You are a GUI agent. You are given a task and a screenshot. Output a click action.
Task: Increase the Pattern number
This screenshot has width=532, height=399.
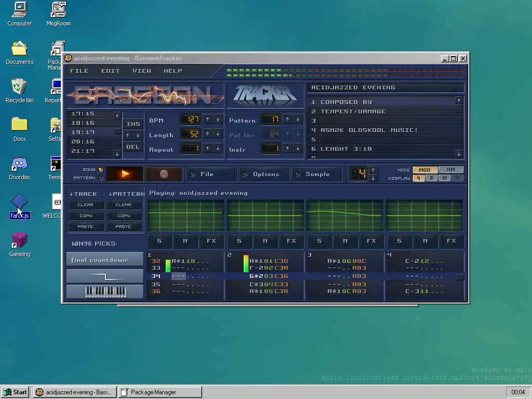pyautogui.click(x=288, y=119)
